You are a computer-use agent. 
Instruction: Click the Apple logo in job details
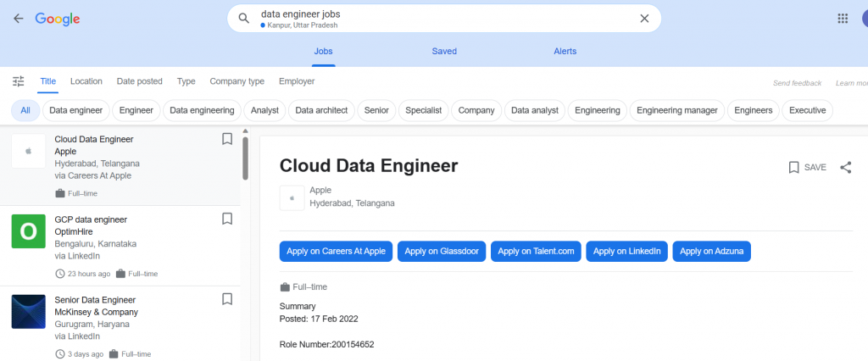coord(292,197)
